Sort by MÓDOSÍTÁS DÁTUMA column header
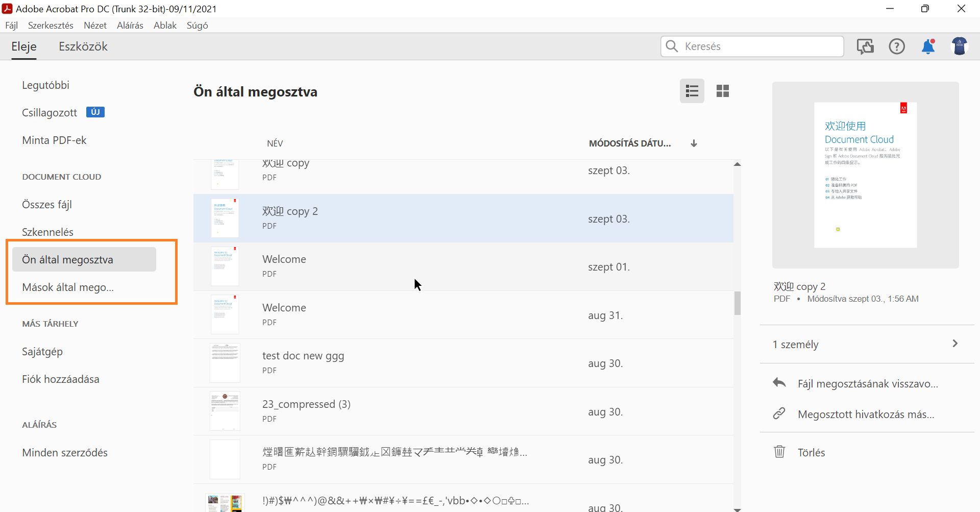The image size is (980, 512). point(630,143)
